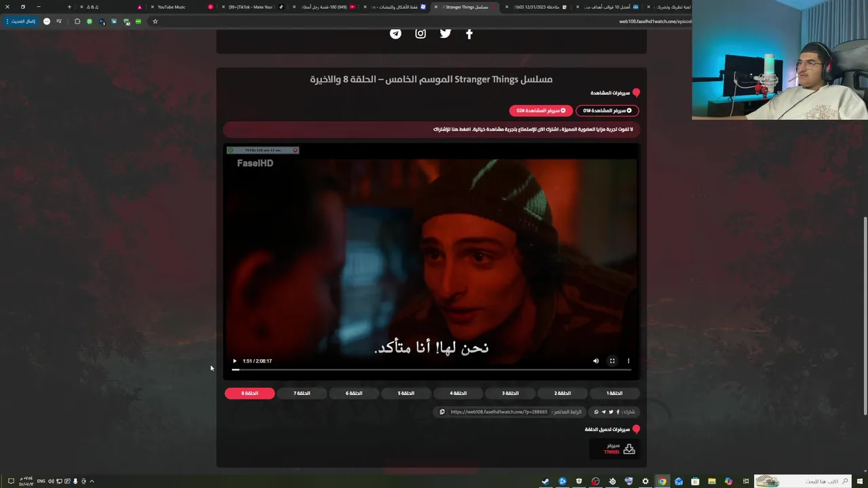Click the browser update button (إكمال التحديث)
868x488 pixels.
coord(22,21)
